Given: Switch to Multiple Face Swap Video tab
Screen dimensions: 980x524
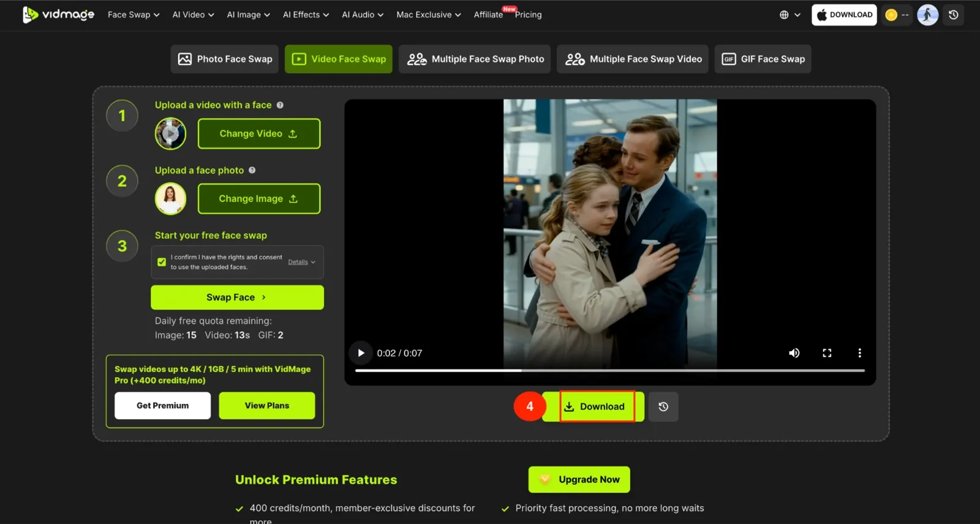Looking at the screenshot, I should [633, 59].
